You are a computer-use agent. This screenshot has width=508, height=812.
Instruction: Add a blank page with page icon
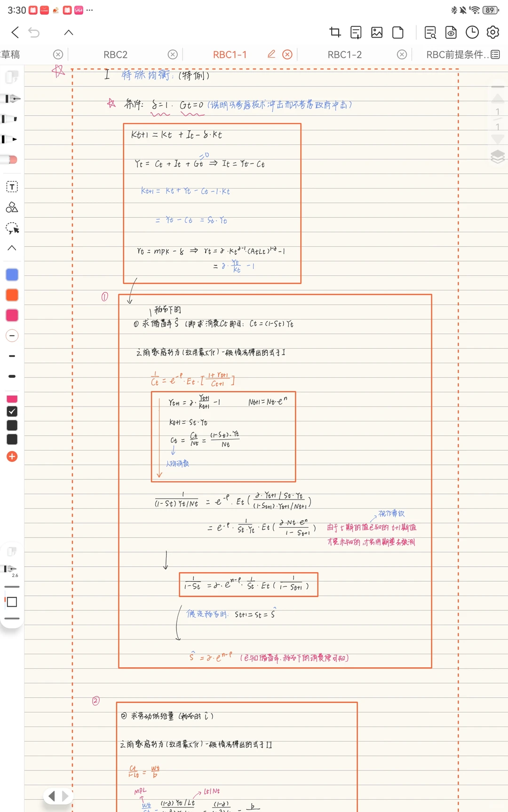tap(398, 32)
